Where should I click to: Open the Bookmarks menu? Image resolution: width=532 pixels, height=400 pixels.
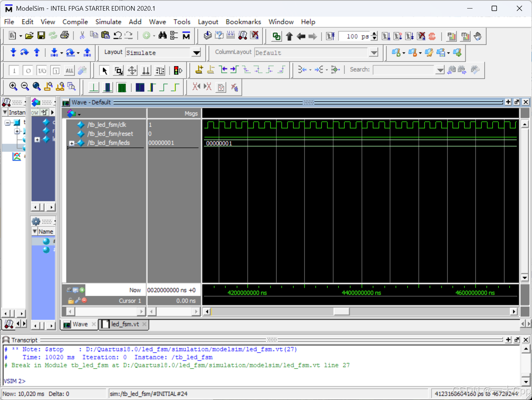pos(243,22)
